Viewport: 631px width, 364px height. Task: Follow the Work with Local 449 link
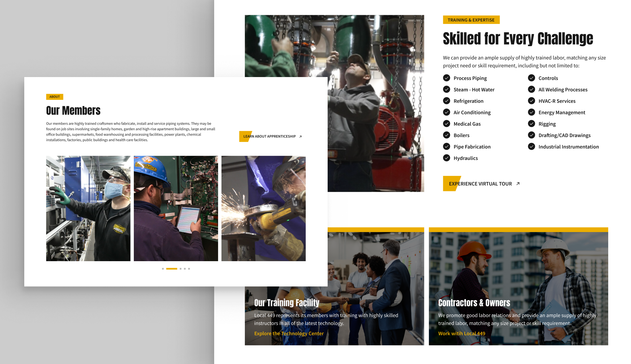[461, 333]
